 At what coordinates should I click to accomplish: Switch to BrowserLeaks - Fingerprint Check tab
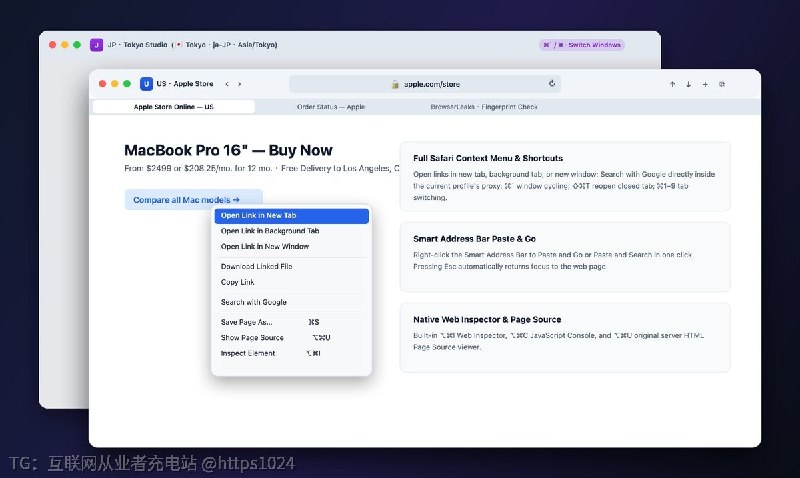point(484,107)
